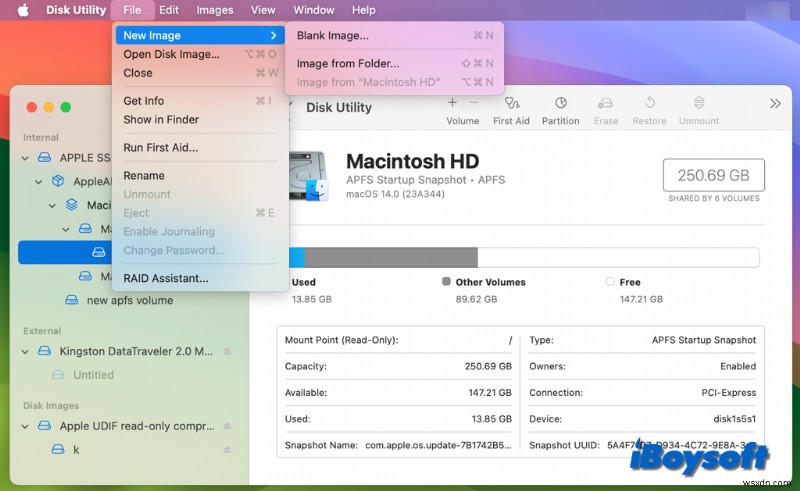The height and width of the screenshot is (491, 800).
Task: Click the Macintosh HD disk thumbnail
Action: pyautogui.click(x=309, y=176)
